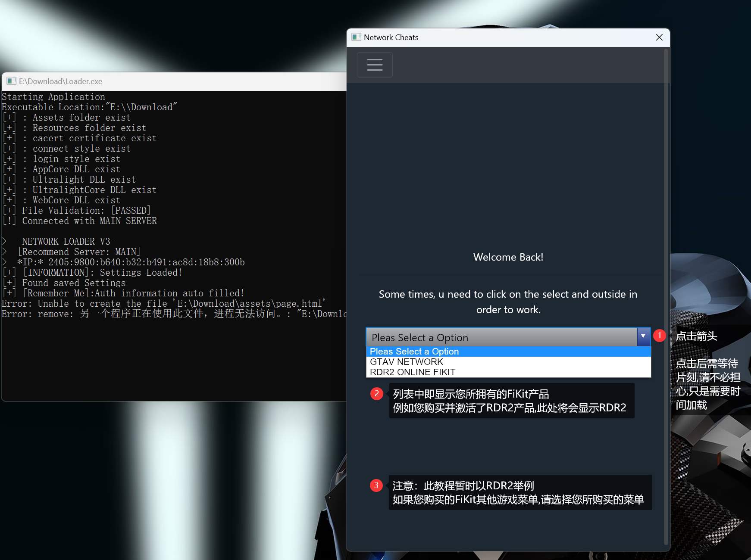Open the hamburger menu in Network Cheats
This screenshot has height=560, width=751.
click(374, 65)
